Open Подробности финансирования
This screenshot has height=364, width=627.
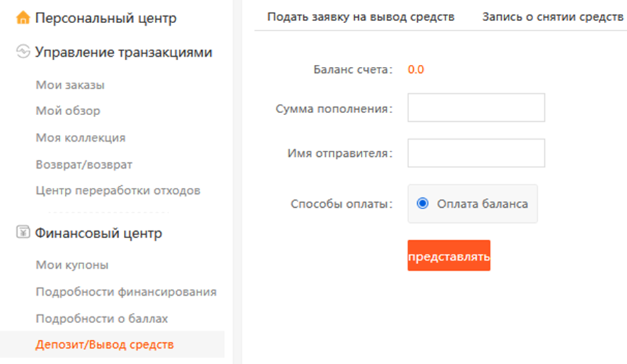coord(126,292)
